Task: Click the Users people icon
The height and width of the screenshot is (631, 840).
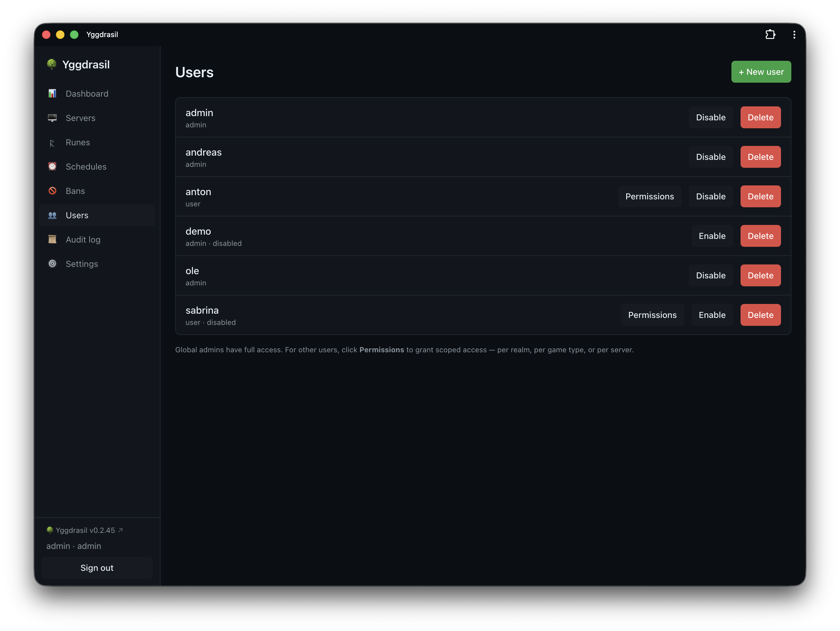Action: point(52,215)
